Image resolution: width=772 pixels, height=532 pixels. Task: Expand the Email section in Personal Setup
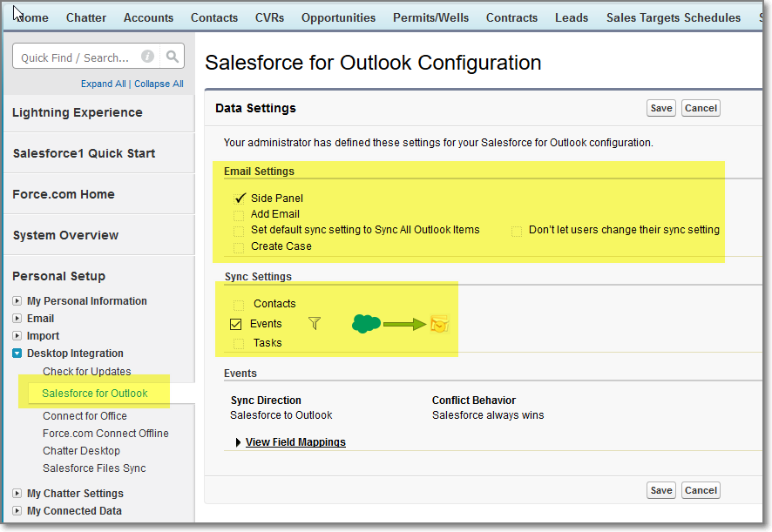point(17,319)
